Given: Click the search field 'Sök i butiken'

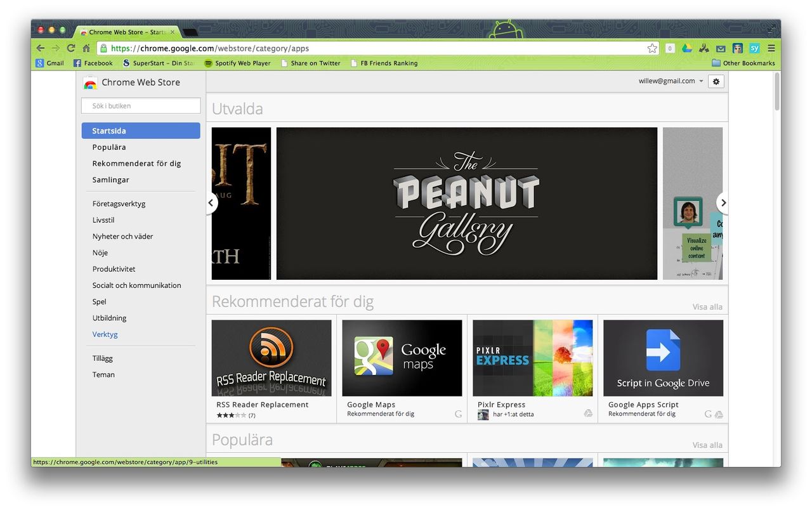Looking at the screenshot, I should click(x=141, y=106).
